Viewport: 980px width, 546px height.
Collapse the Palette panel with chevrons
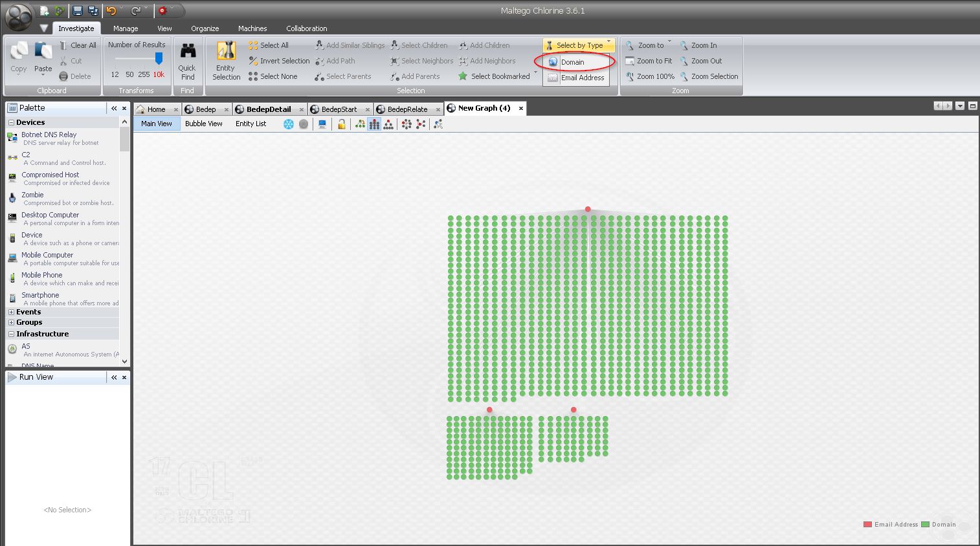tap(114, 108)
